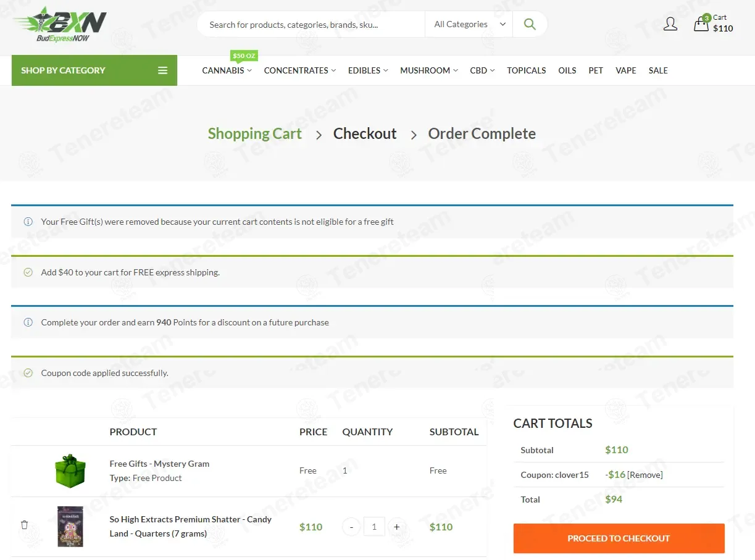Image resolution: width=755 pixels, height=560 pixels.
Task: Open the Shop By Category button
Action: click(x=94, y=70)
